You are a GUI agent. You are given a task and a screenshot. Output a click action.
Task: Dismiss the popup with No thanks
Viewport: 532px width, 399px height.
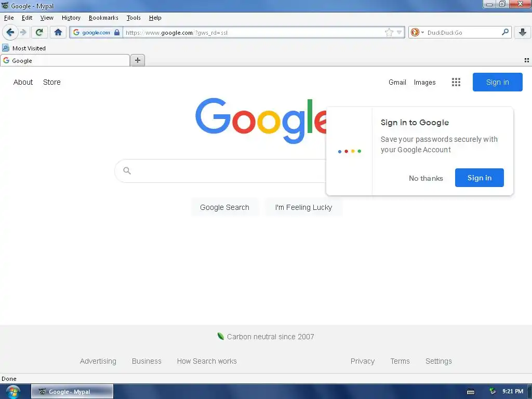point(426,178)
